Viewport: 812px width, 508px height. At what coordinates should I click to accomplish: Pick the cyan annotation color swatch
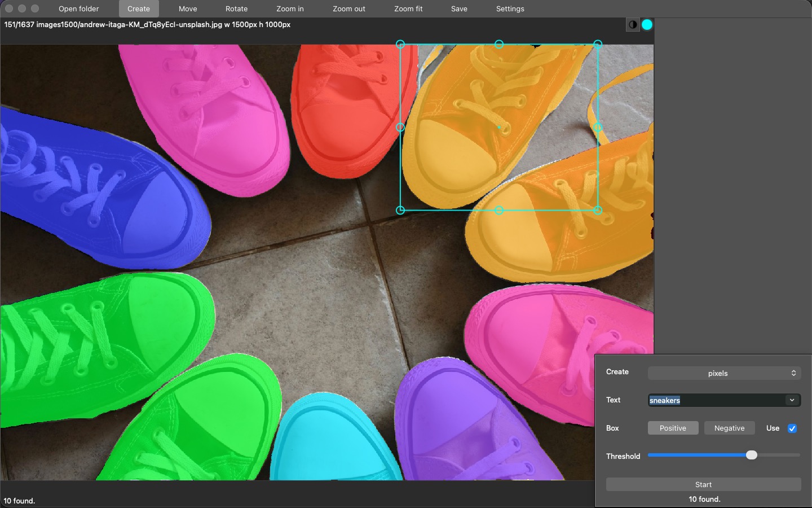click(x=647, y=24)
